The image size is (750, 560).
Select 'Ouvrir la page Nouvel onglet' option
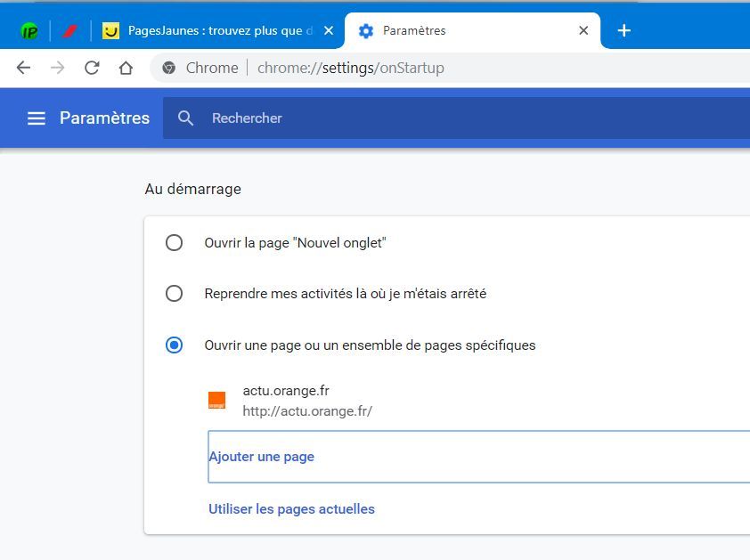pos(175,242)
